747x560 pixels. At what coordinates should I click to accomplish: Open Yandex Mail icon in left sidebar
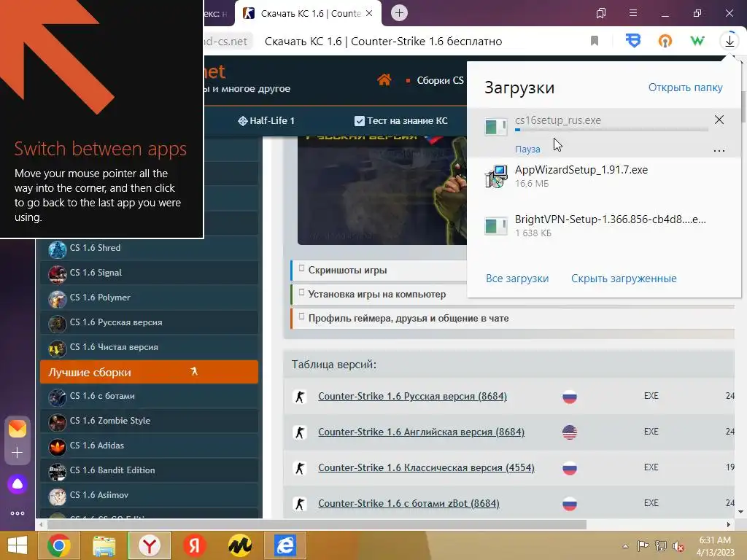18,429
